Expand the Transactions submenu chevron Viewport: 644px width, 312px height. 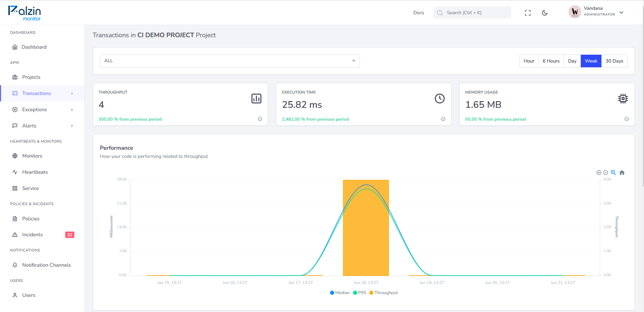72,94
